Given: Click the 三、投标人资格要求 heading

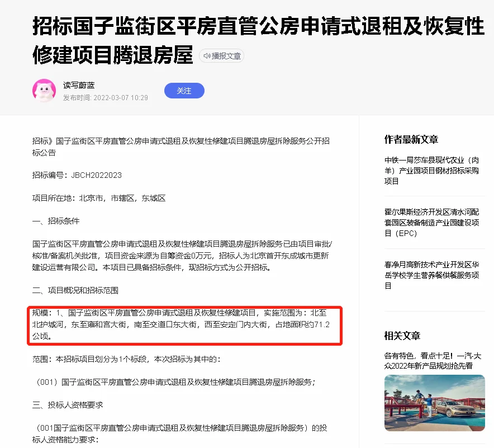Looking at the screenshot, I should 68,405.
